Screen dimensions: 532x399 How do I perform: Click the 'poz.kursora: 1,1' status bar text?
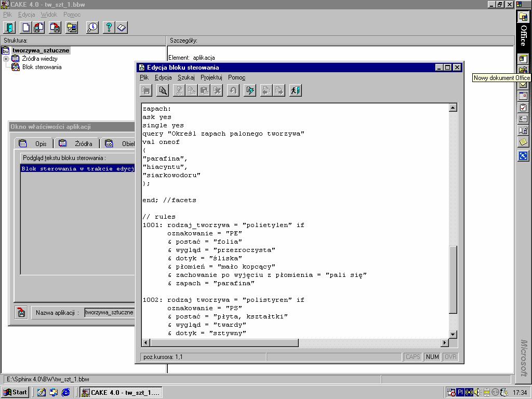[x=163, y=357]
